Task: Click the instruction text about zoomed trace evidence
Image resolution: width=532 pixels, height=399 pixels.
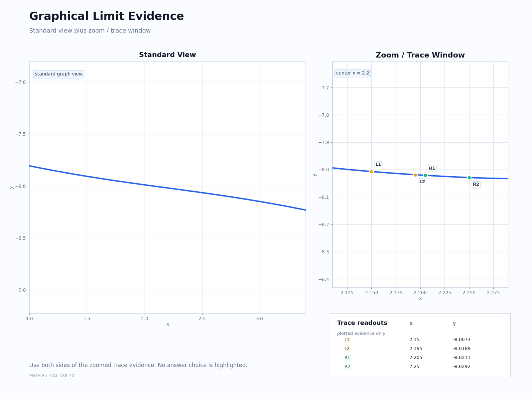Action: (138, 365)
